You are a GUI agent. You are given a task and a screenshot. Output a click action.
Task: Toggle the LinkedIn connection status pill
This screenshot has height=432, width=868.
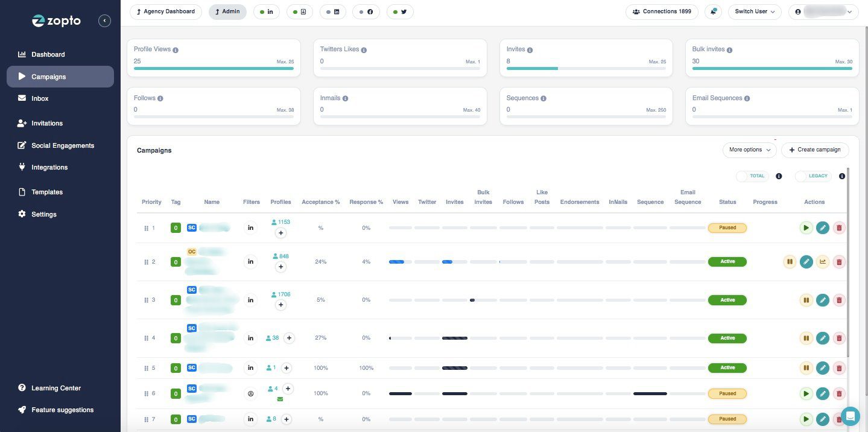pos(266,11)
